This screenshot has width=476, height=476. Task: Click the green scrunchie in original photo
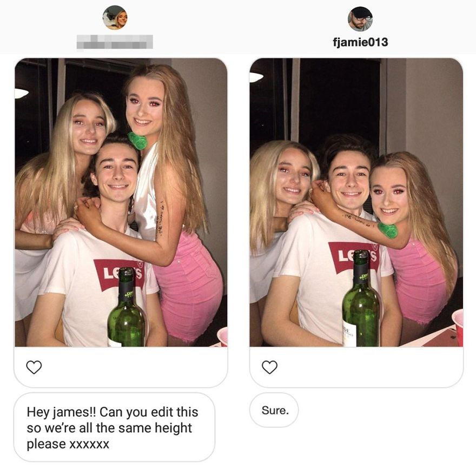(137, 141)
